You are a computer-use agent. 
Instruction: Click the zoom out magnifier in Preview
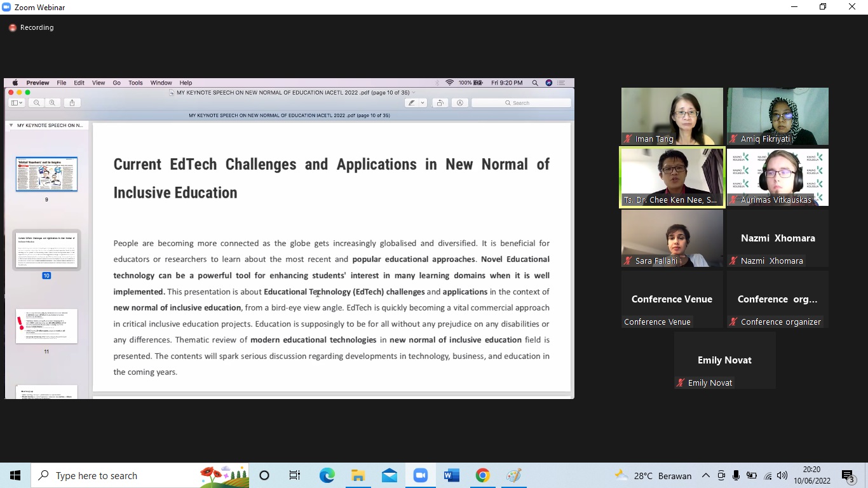(x=37, y=103)
